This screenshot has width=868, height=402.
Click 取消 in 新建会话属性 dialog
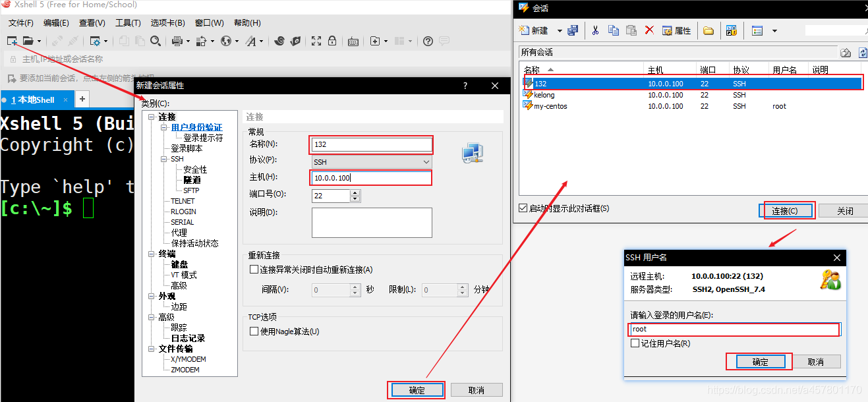pyautogui.click(x=477, y=390)
